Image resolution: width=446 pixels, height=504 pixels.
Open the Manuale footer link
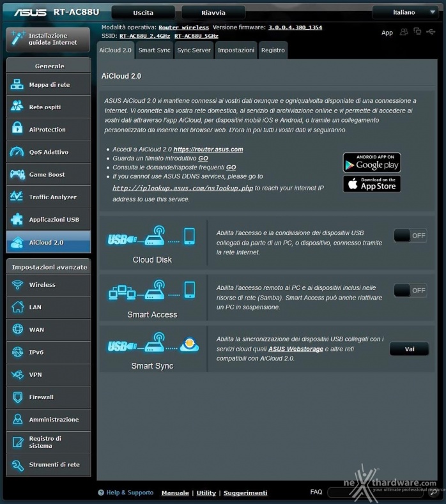(x=175, y=493)
